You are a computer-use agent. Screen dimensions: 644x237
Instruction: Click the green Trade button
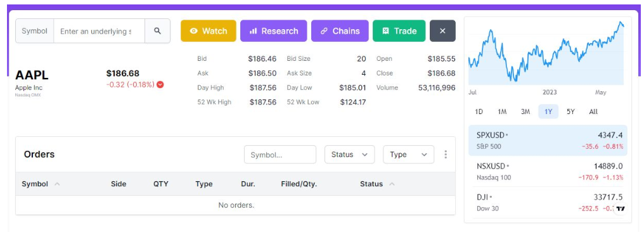[399, 31]
